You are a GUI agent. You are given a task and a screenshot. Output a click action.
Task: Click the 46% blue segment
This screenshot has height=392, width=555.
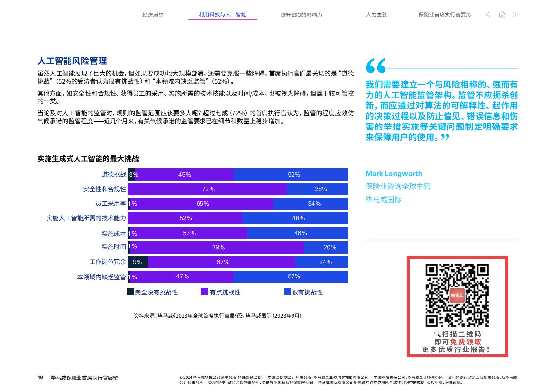pos(297,233)
